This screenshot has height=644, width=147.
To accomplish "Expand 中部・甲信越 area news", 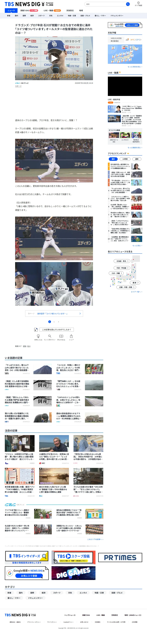I will pos(122,268).
